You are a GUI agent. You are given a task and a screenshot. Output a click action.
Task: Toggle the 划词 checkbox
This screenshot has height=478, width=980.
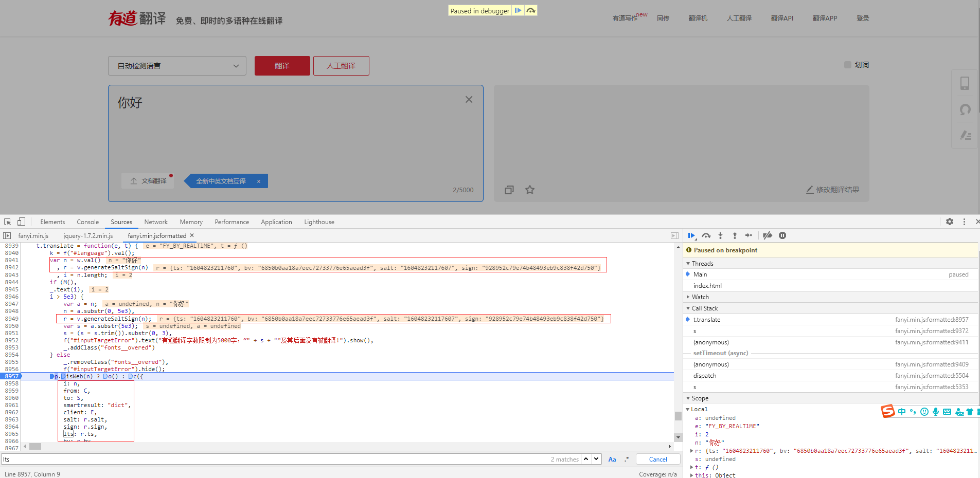(x=848, y=65)
